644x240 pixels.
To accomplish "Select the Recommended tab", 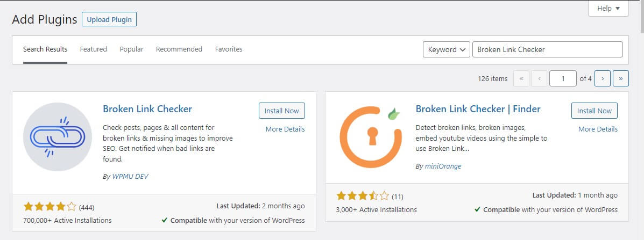I will 179,49.
